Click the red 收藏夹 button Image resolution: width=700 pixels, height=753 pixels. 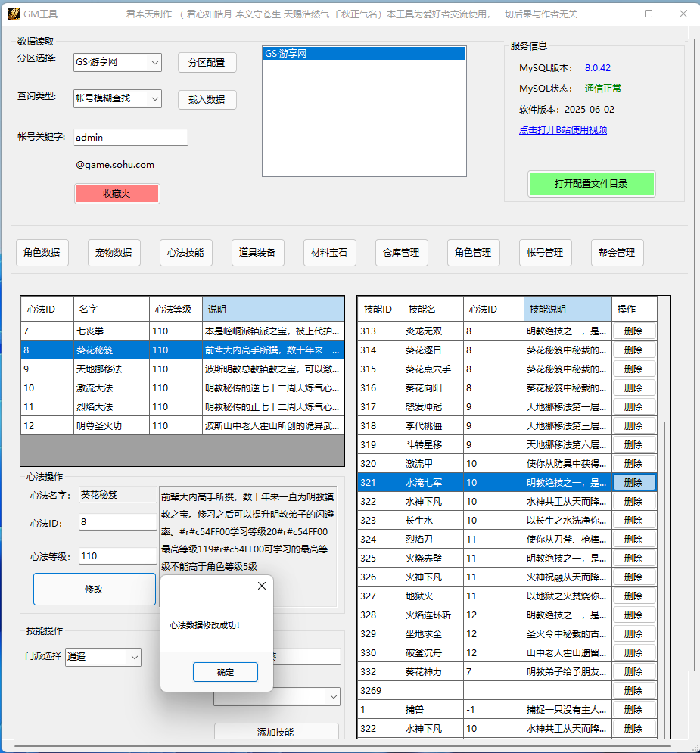point(117,194)
